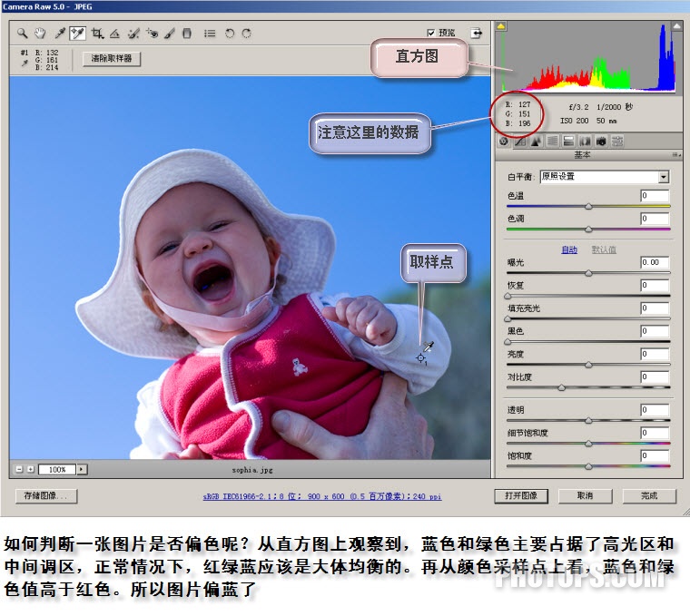Click the 黑色 blacks slider handle

tap(508, 342)
